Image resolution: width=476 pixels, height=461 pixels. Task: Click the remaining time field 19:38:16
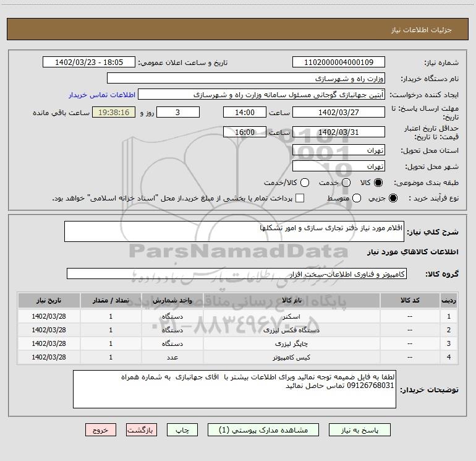(114, 112)
